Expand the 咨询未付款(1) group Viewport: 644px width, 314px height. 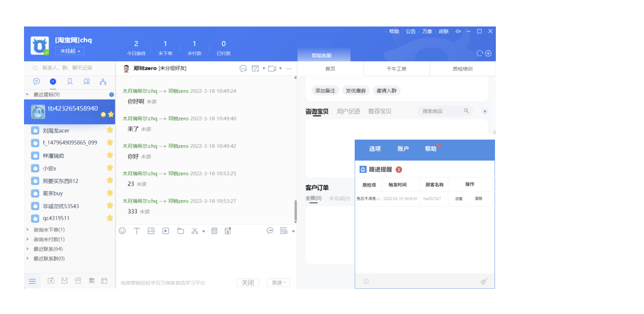point(28,239)
